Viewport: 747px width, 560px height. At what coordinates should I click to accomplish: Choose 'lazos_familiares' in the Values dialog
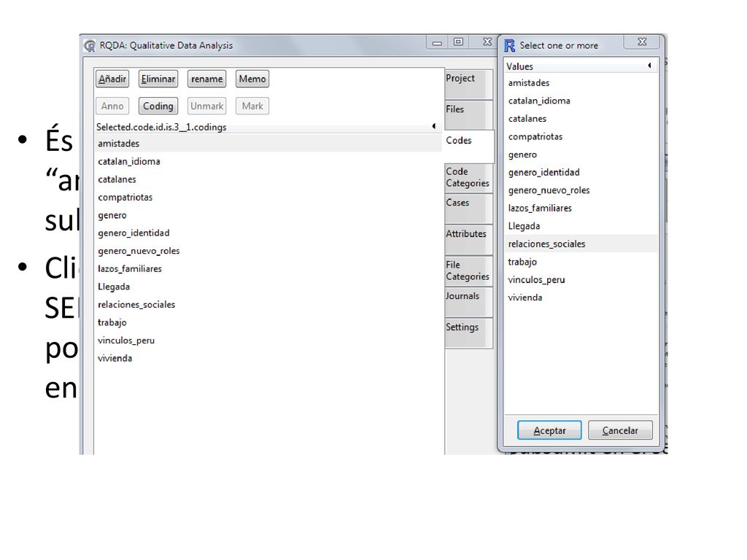point(581,208)
